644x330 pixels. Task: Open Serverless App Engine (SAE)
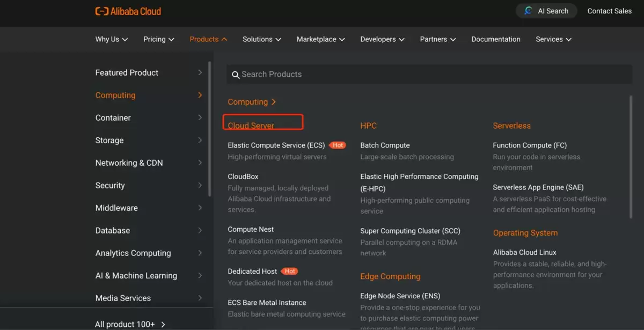coord(538,187)
